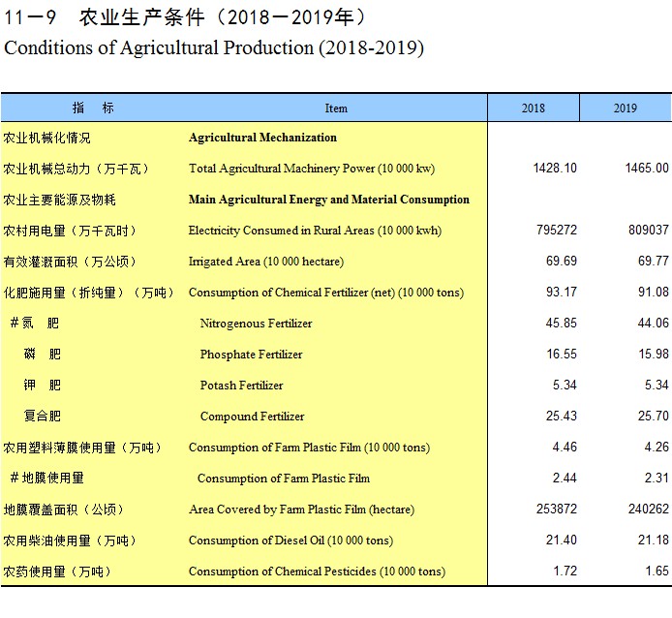Click the 有效灌溉面积（万公顷） label
This screenshot has height=618, width=672.
[70, 262]
